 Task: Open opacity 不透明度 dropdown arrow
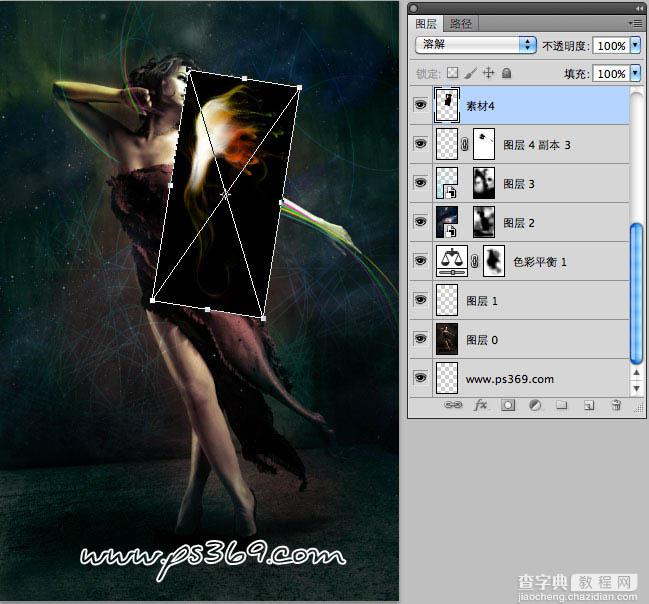pos(635,45)
